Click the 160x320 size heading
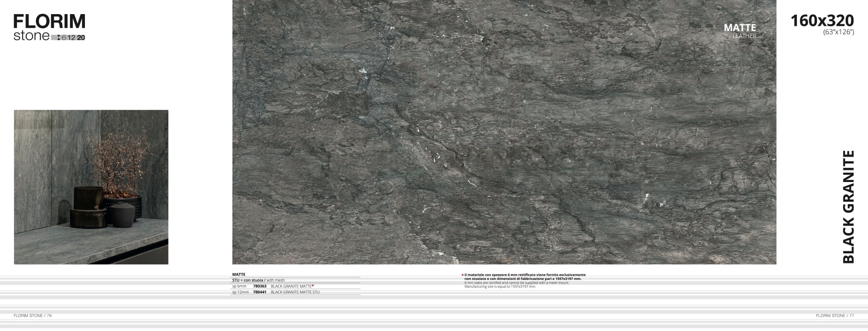Viewport: 868px width, 331px height. tap(822, 21)
